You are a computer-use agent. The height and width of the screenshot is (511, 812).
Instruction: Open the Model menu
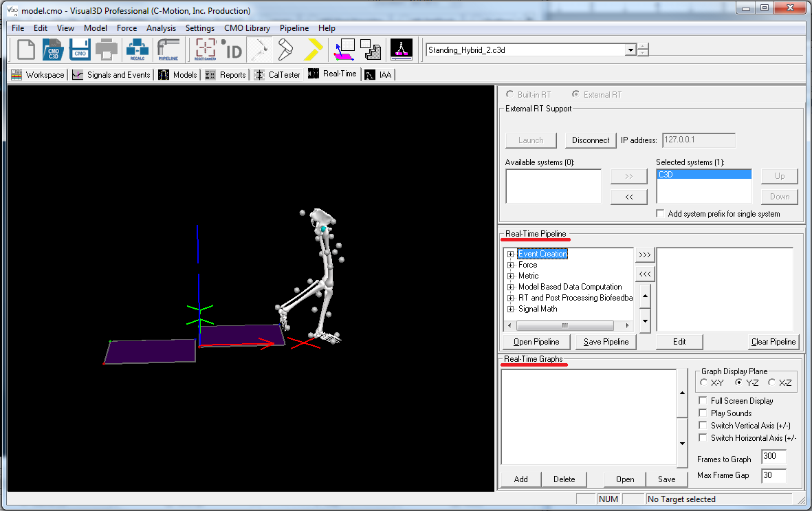click(x=96, y=28)
